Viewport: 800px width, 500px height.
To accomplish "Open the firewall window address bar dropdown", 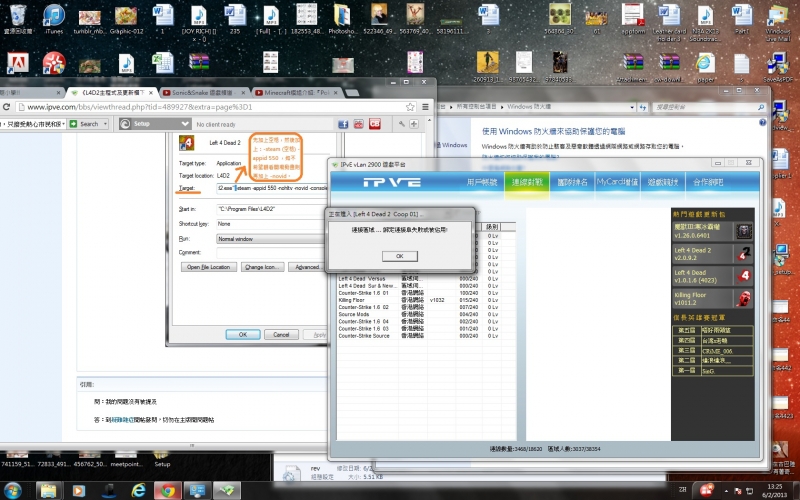I will [x=633, y=107].
